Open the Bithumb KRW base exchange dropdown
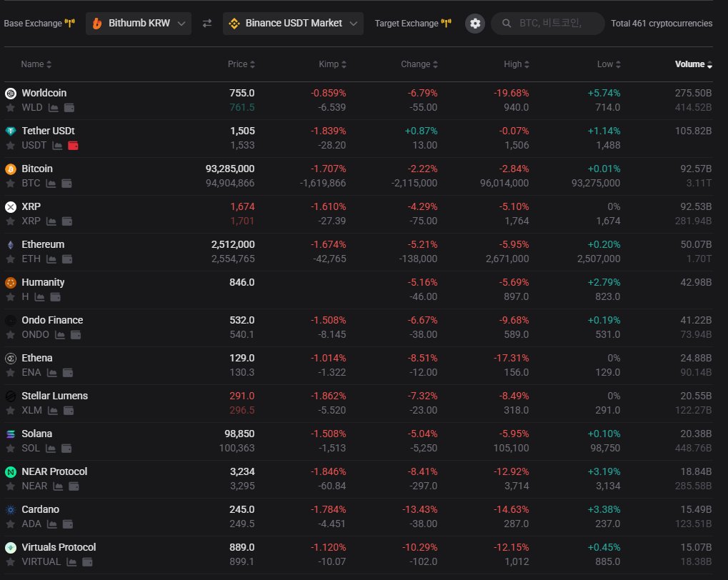This screenshot has width=728, height=580. pos(139,24)
